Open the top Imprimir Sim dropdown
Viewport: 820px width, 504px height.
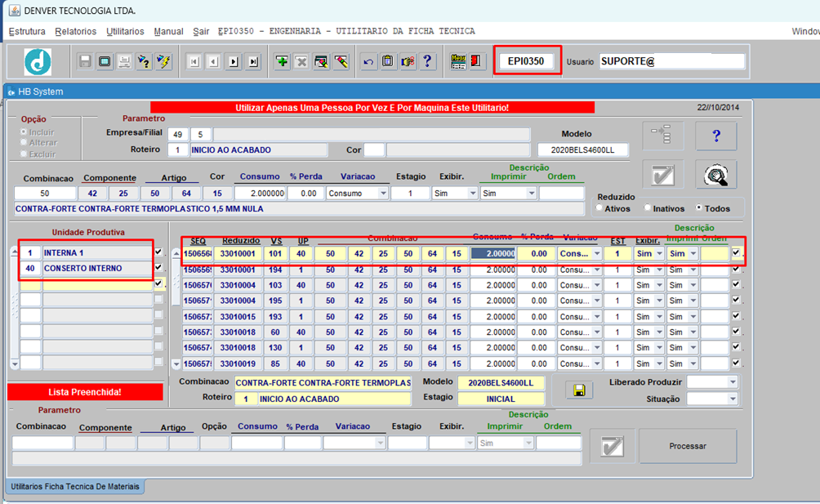point(532,194)
